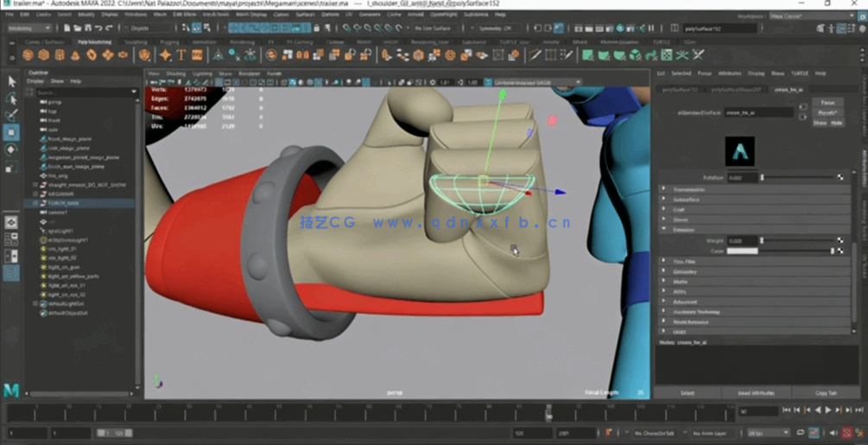Click the Emission Color swatch
Image resolution: width=868 pixels, height=445 pixels.
pos(742,251)
